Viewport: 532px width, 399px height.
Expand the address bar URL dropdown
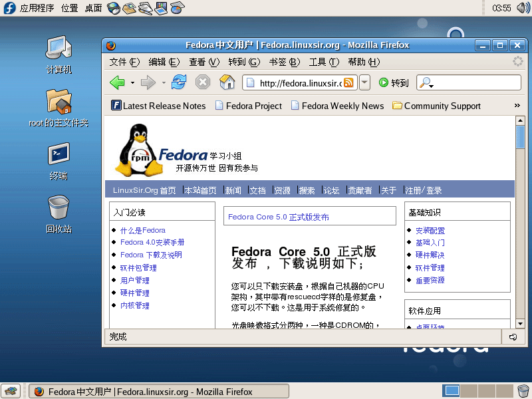tap(364, 82)
